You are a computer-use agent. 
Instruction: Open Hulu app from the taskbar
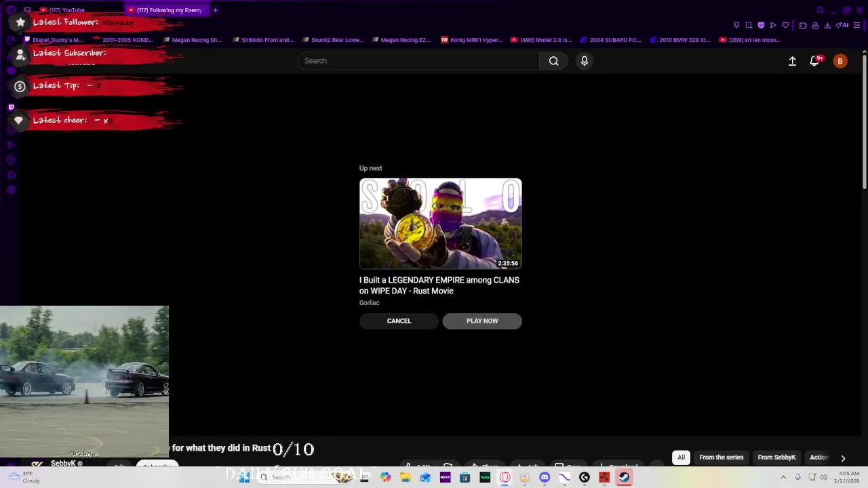pyautogui.click(x=485, y=477)
